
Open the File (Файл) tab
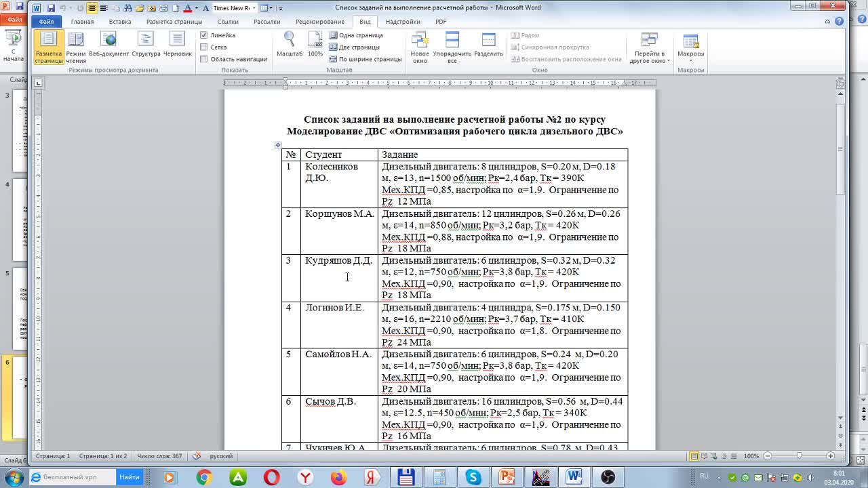pos(46,22)
